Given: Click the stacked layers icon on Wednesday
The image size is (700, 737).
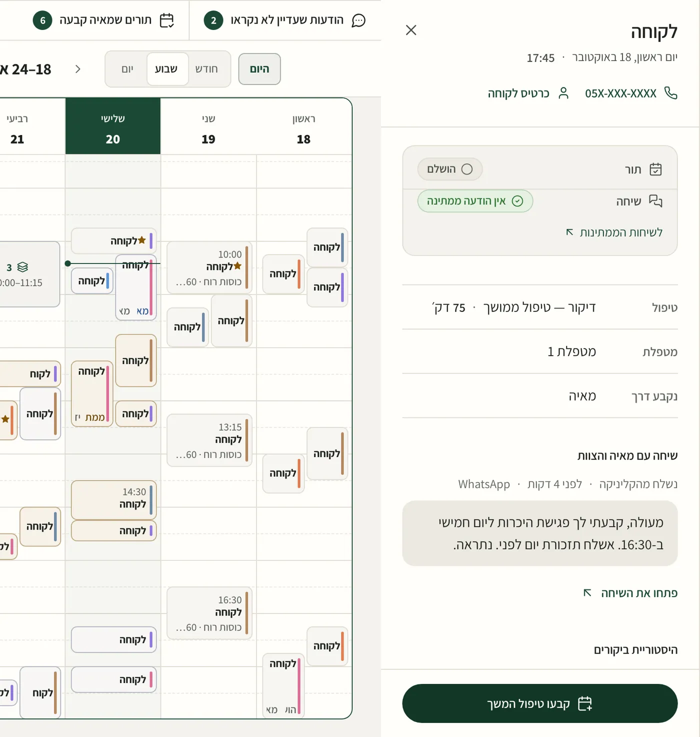Looking at the screenshot, I should [x=22, y=267].
